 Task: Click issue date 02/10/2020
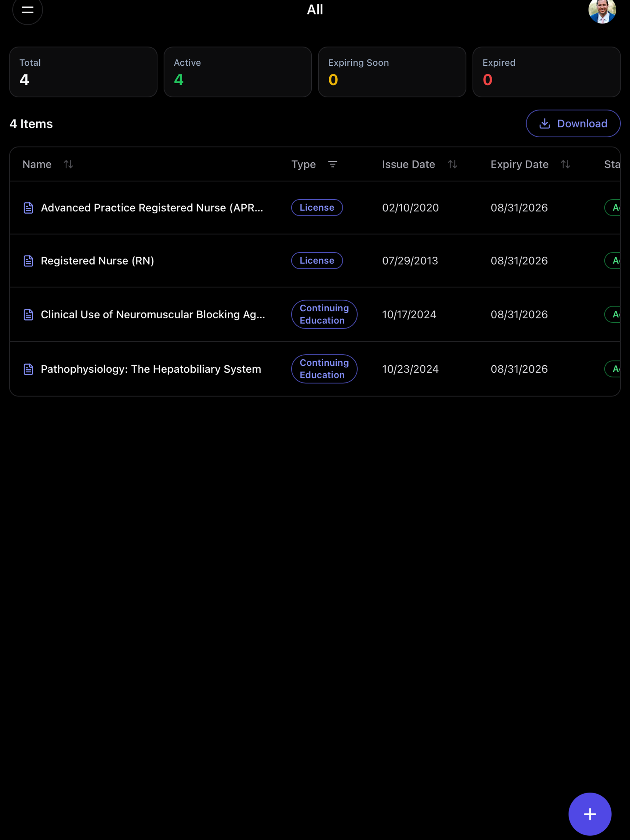point(411,208)
